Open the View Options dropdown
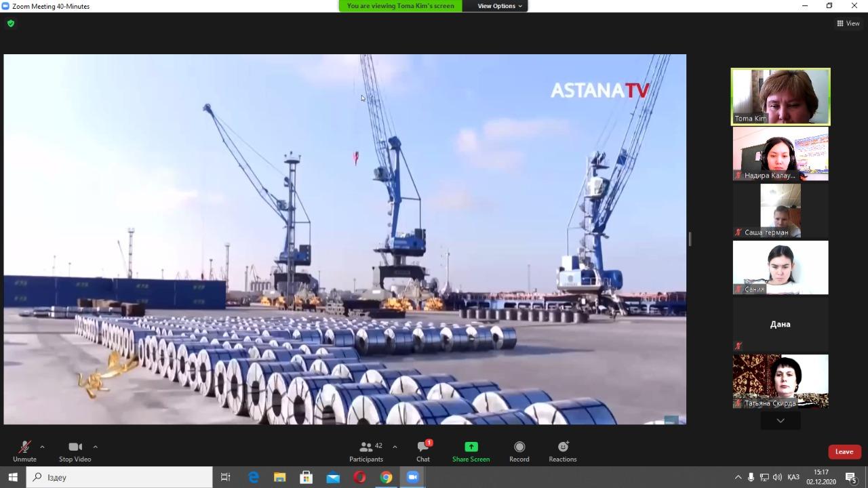Screen dimensions: 868x488 click(x=500, y=6)
